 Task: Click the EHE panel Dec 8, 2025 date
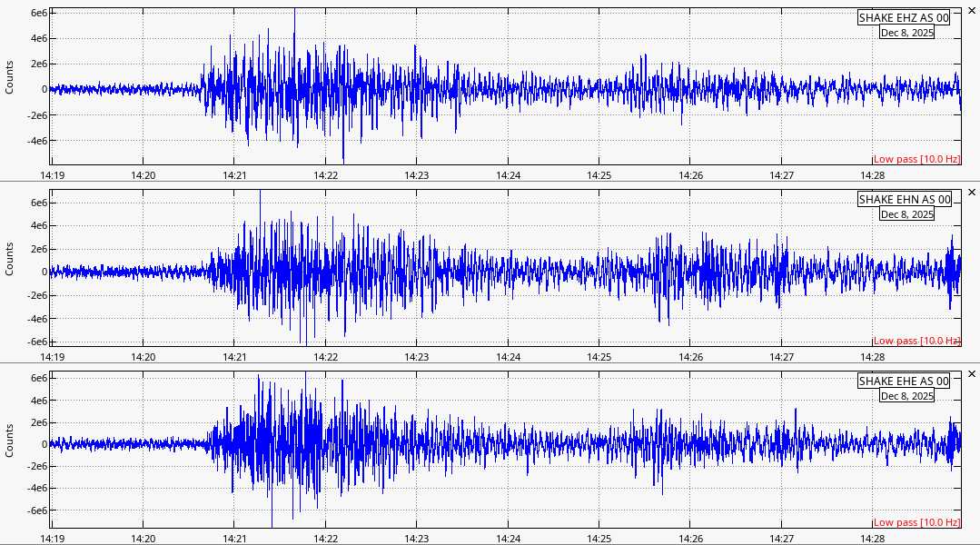pos(906,396)
